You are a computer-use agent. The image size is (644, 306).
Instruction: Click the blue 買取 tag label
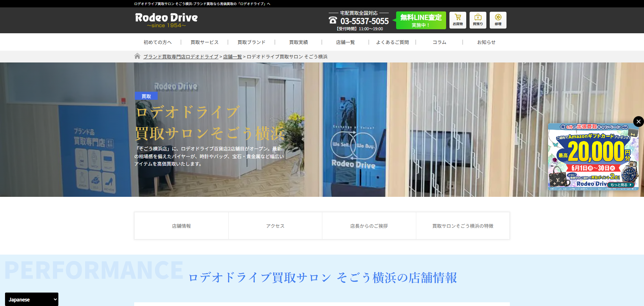pos(146,96)
